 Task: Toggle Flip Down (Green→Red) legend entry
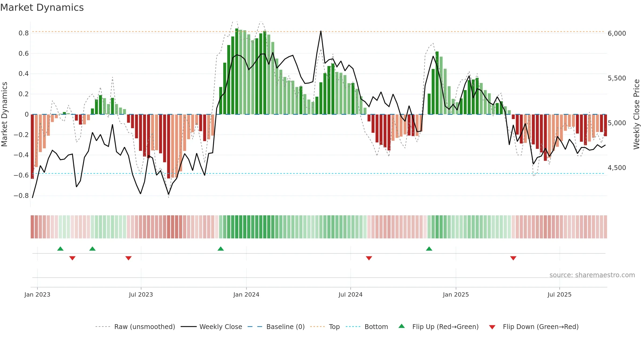pyautogui.click(x=534, y=327)
